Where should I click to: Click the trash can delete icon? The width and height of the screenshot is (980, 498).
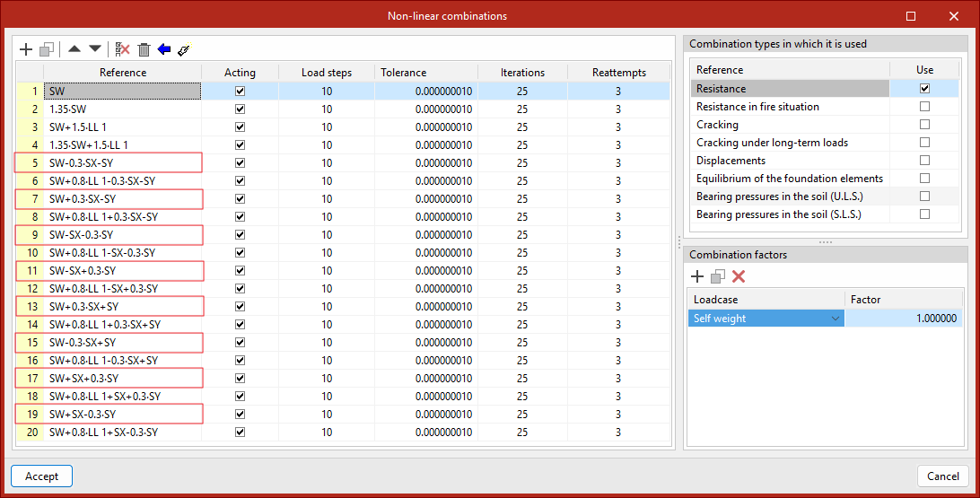[x=144, y=49]
